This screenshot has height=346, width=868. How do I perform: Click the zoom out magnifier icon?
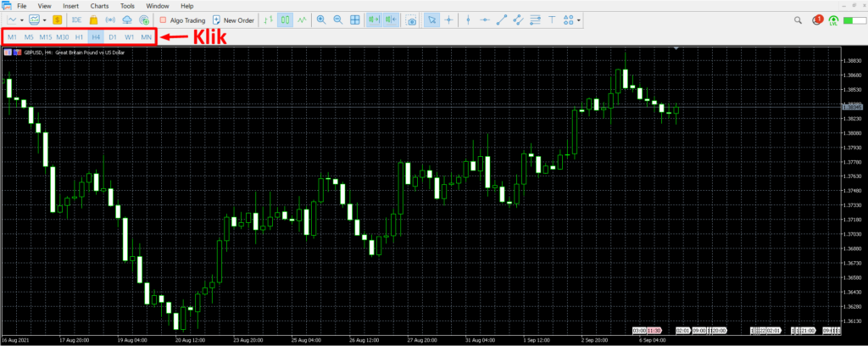(338, 20)
